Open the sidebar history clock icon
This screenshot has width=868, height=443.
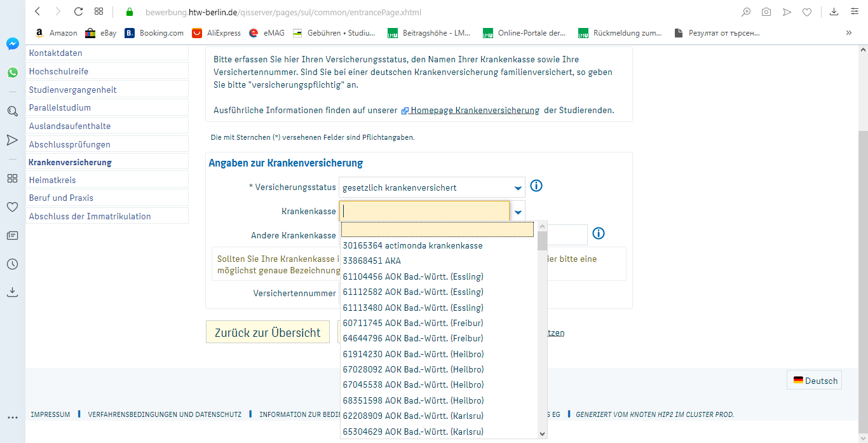13,264
